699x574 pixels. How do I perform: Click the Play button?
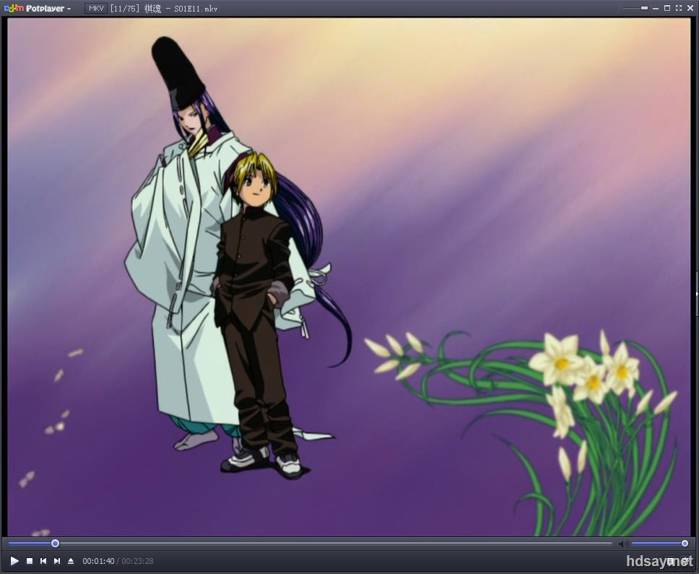pos(14,561)
